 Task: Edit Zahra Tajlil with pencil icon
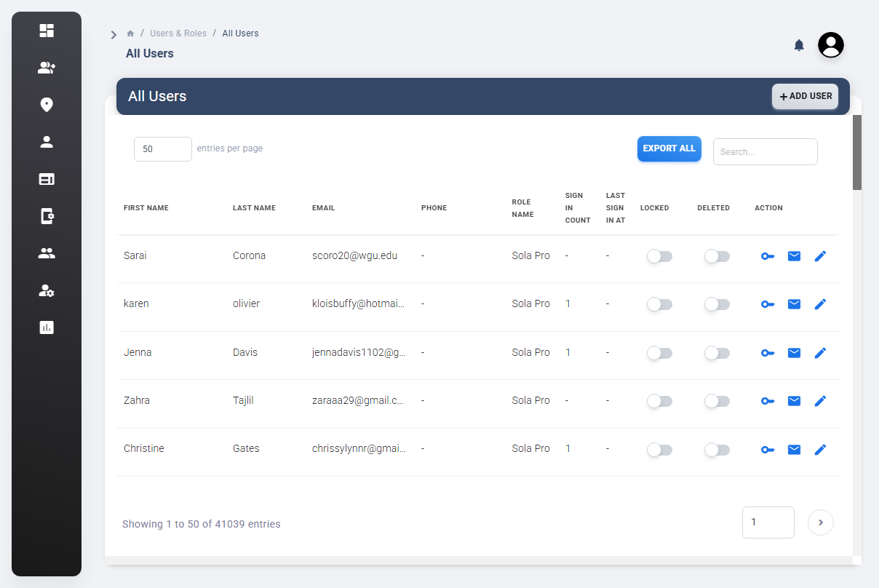click(820, 401)
